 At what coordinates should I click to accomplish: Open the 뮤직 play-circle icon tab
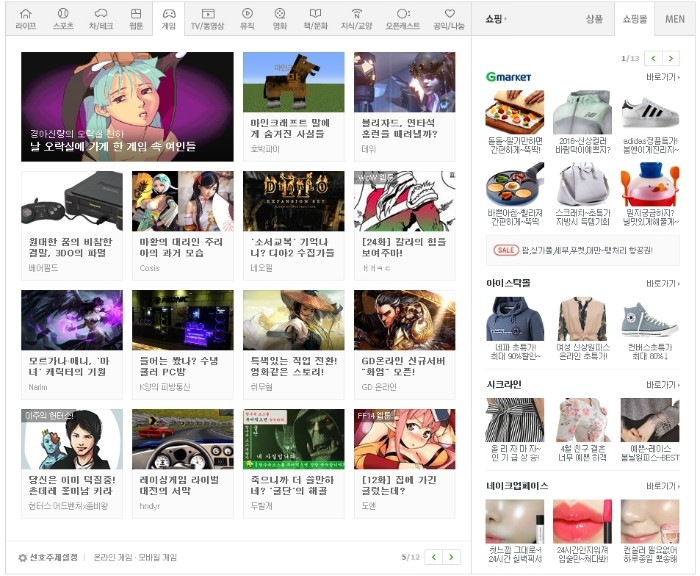247,19
